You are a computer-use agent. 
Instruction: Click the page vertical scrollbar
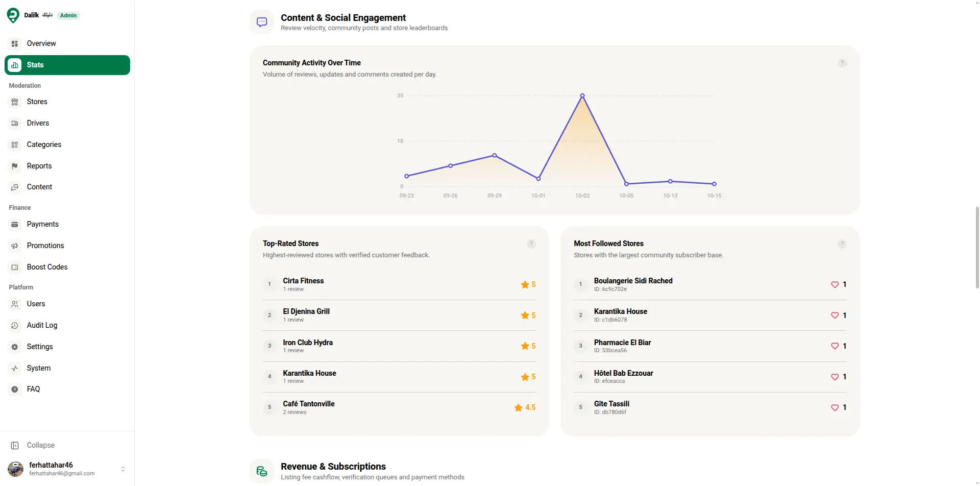977,248
